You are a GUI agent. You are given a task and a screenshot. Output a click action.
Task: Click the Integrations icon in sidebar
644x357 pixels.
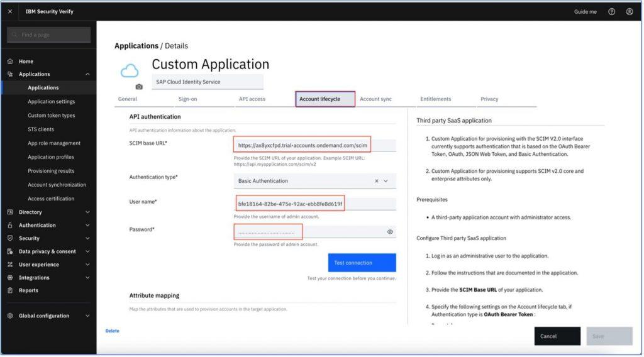pos(10,278)
